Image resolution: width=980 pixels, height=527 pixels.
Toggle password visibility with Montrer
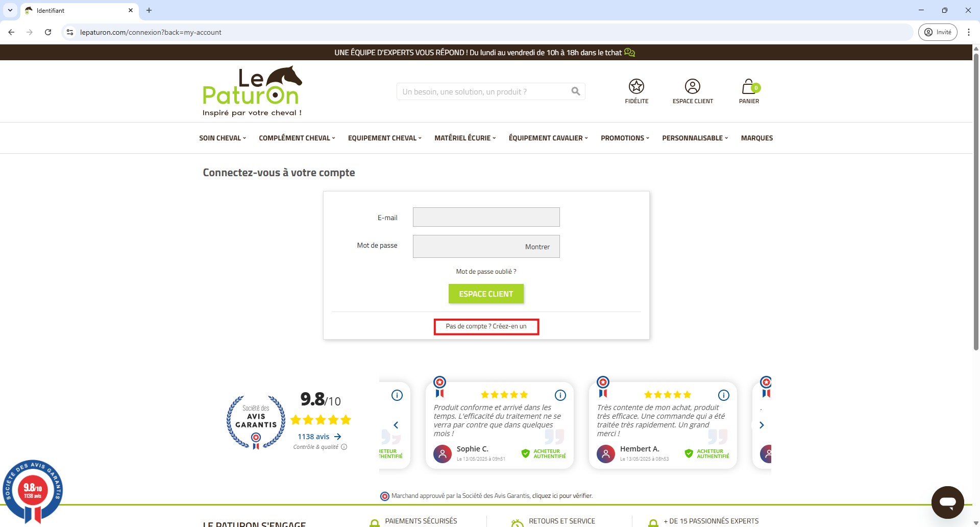[537, 247]
